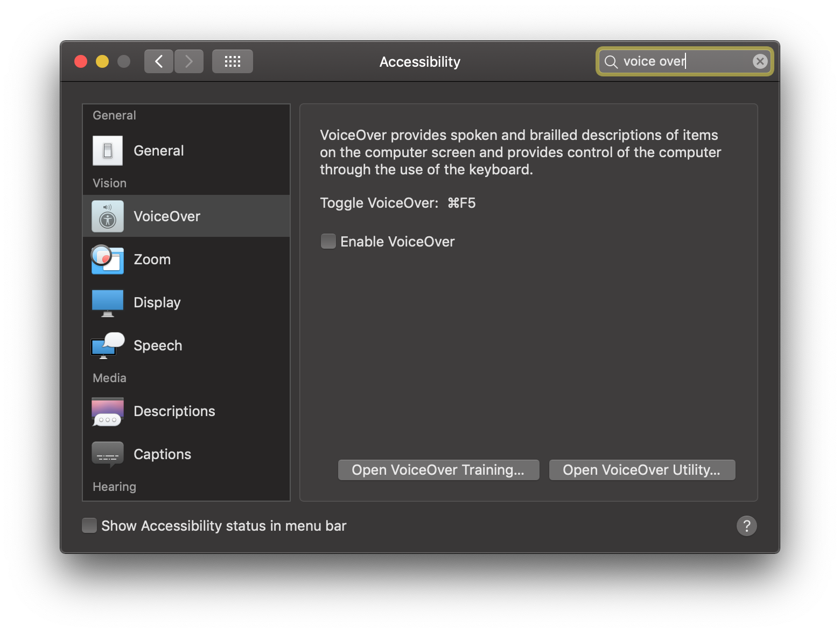The width and height of the screenshot is (840, 633).
Task: Click the Show All grid icon
Action: click(x=232, y=61)
